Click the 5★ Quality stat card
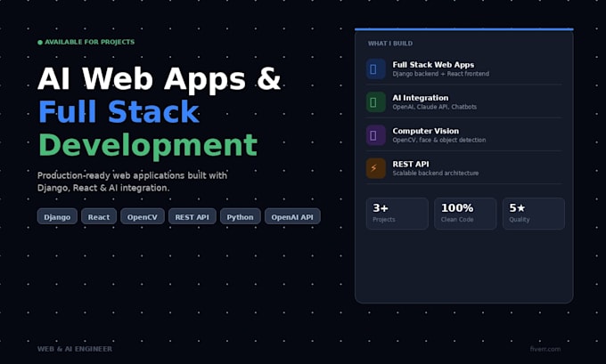The image size is (606, 364). click(x=534, y=214)
